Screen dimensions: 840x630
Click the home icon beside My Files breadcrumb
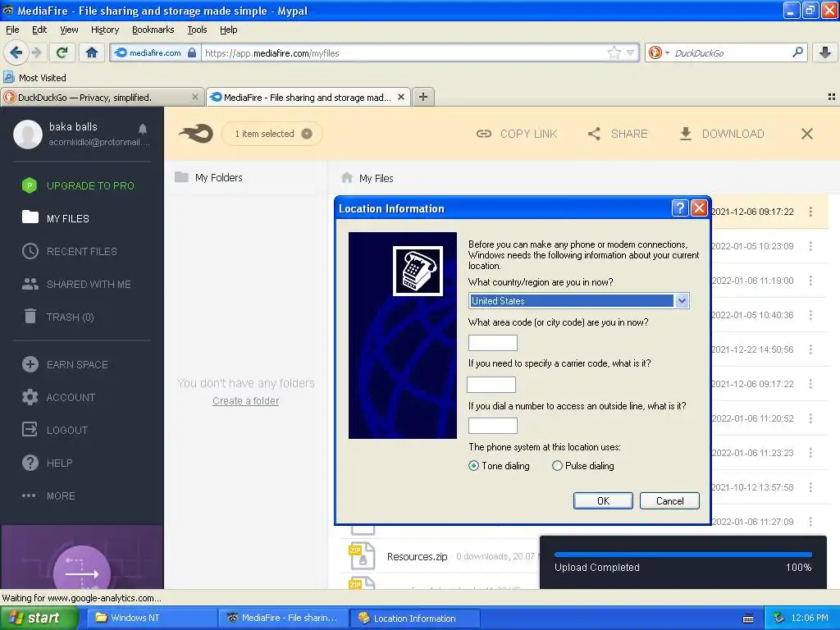[347, 177]
